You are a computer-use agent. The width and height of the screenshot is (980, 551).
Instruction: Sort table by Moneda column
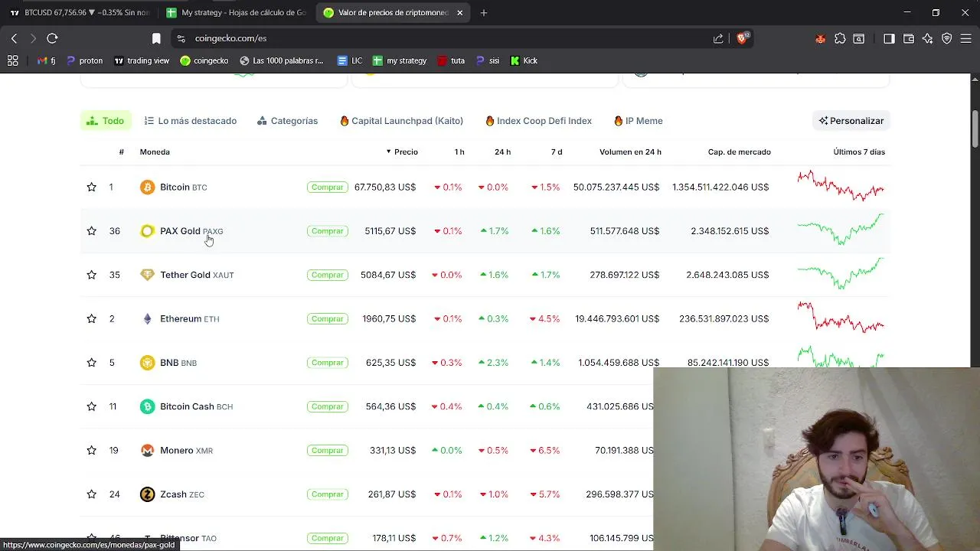click(155, 152)
